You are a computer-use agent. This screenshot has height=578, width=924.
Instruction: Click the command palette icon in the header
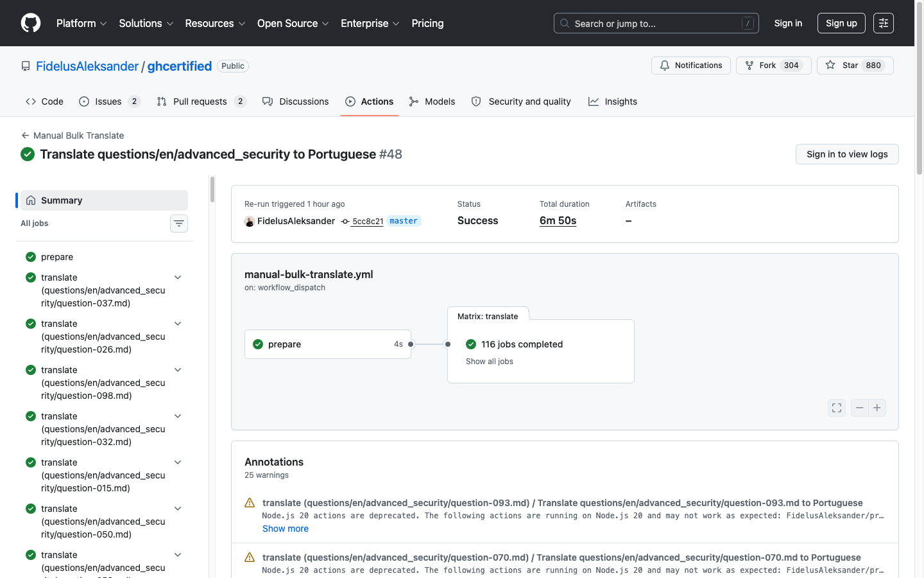[883, 22]
